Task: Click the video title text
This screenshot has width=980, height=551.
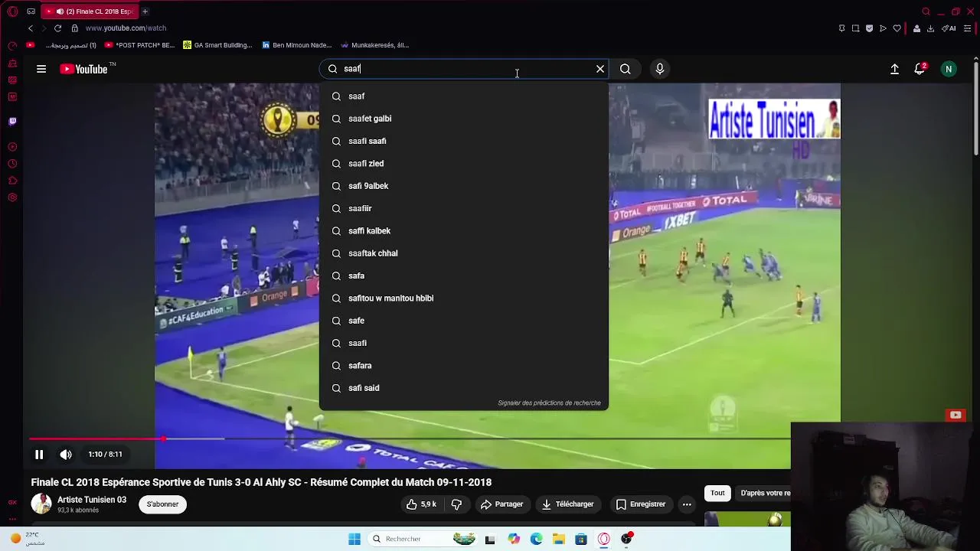Action: [x=261, y=482]
